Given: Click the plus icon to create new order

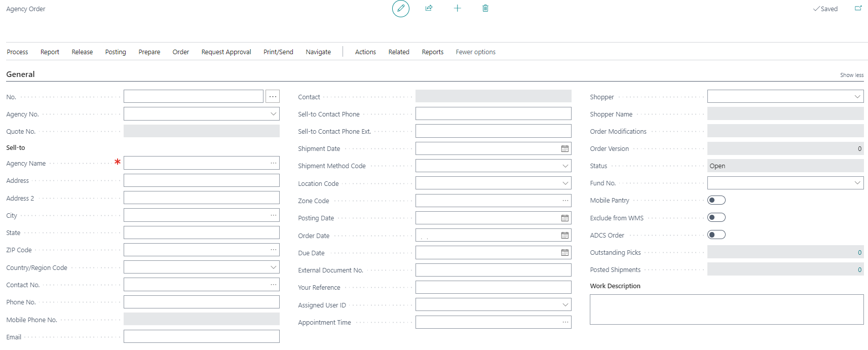Looking at the screenshot, I should pos(457,8).
